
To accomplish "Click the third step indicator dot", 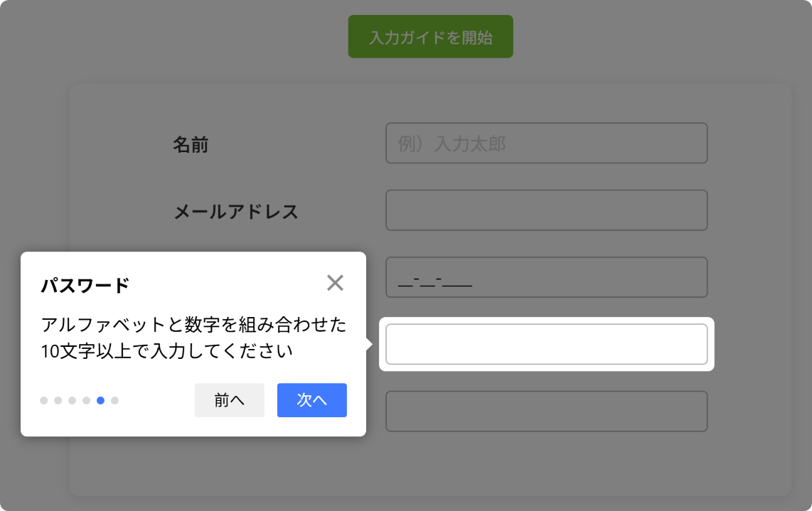I will (x=72, y=401).
